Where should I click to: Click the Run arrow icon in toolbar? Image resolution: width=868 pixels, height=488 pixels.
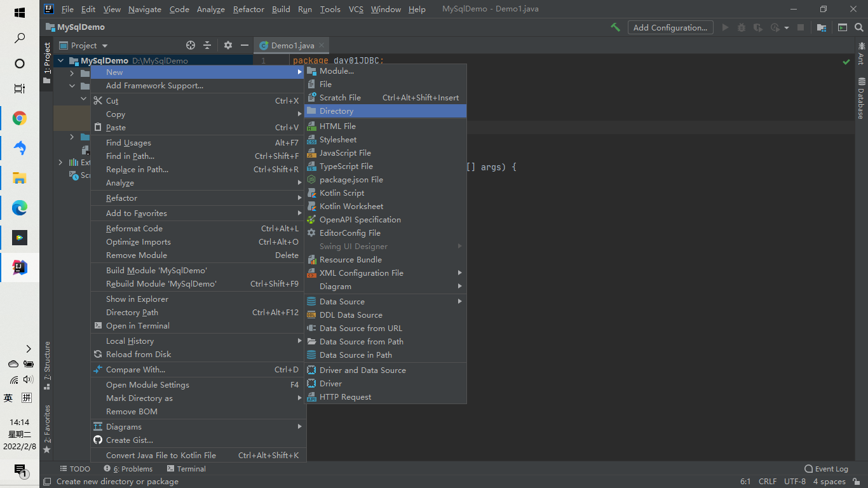point(725,27)
